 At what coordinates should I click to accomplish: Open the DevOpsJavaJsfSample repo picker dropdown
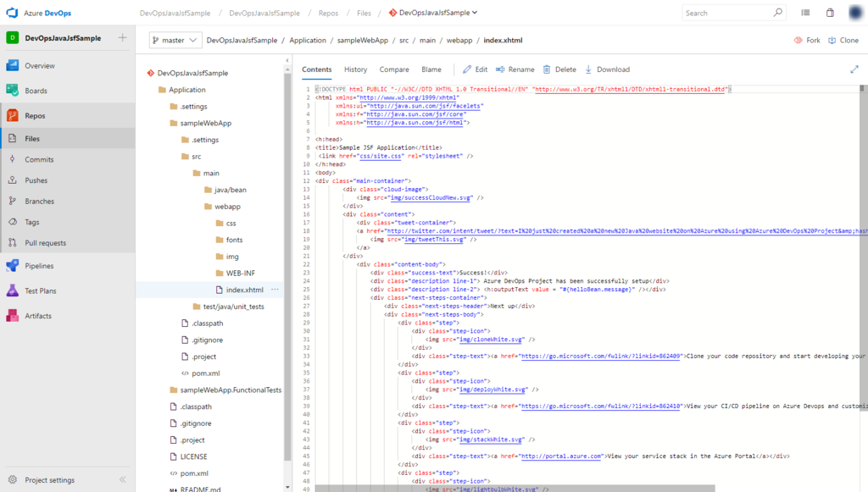[433, 13]
